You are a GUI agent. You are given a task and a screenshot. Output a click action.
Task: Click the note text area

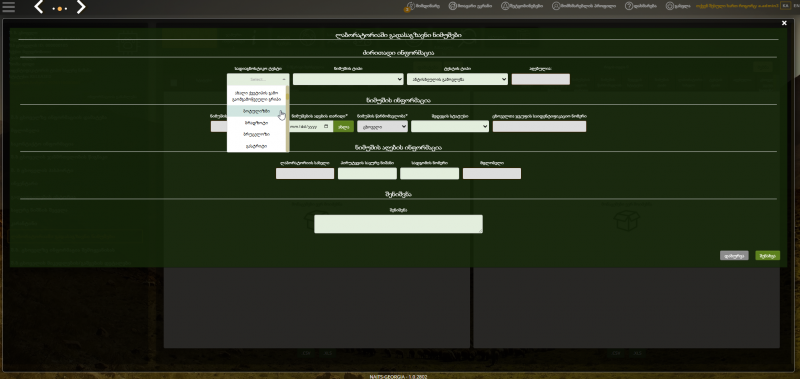(x=398, y=224)
